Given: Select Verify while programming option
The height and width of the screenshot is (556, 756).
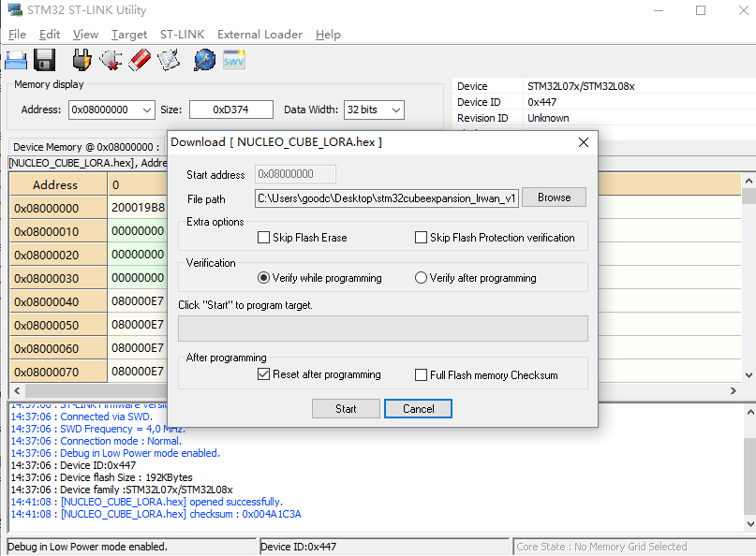Looking at the screenshot, I should [x=263, y=278].
